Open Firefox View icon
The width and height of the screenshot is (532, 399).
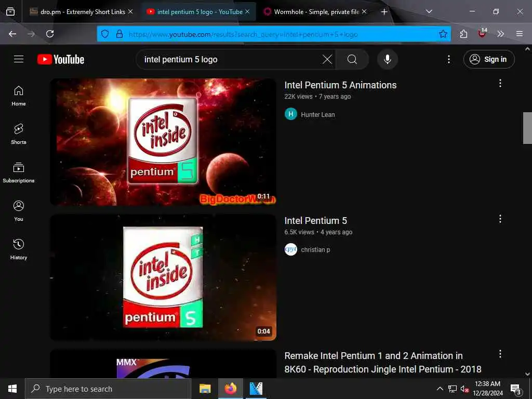coord(10,12)
